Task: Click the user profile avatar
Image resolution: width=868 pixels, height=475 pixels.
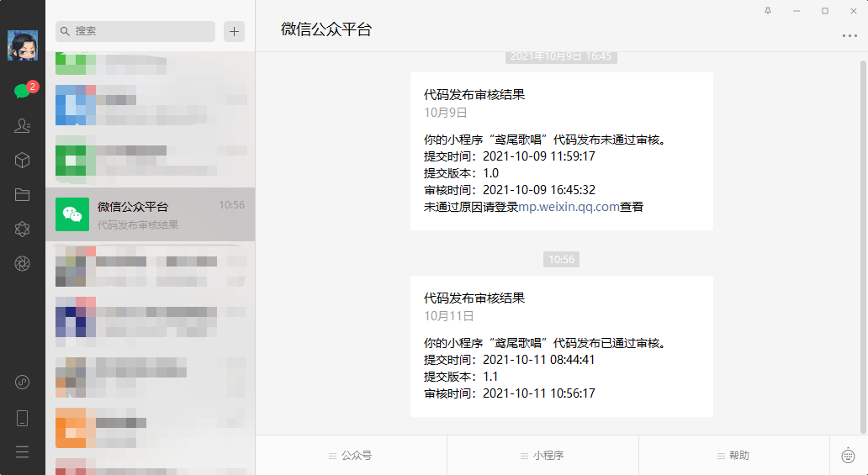Action: pyautogui.click(x=22, y=45)
